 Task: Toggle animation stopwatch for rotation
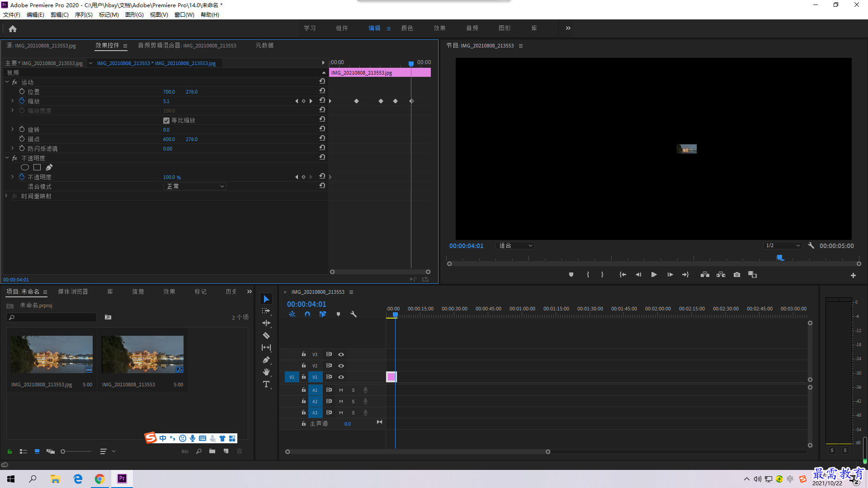[x=22, y=129]
